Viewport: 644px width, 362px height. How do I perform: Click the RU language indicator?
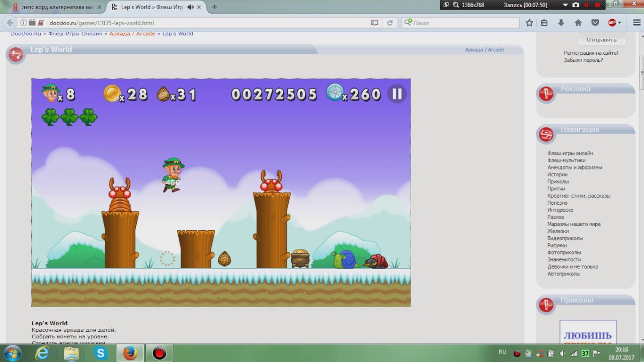(502, 352)
